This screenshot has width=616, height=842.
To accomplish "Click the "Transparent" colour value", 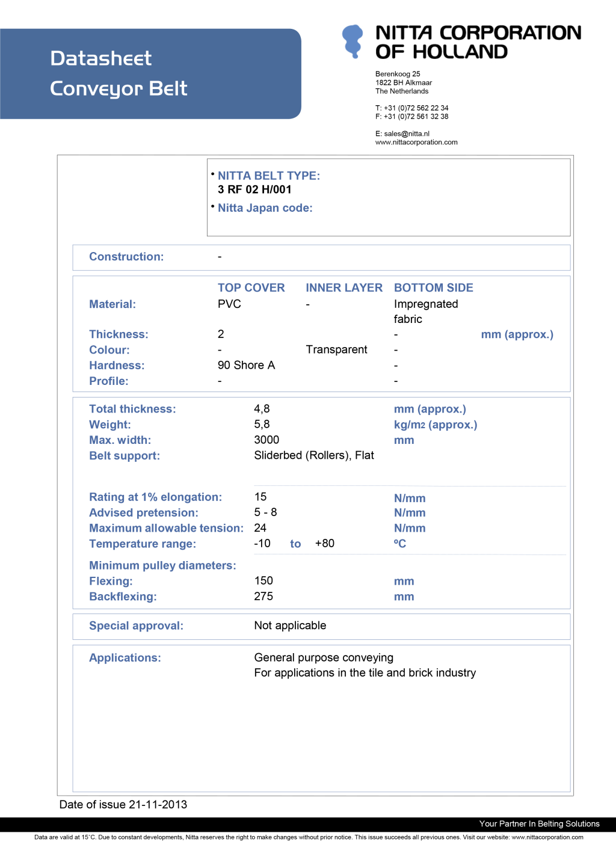I will click(x=336, y=349).
